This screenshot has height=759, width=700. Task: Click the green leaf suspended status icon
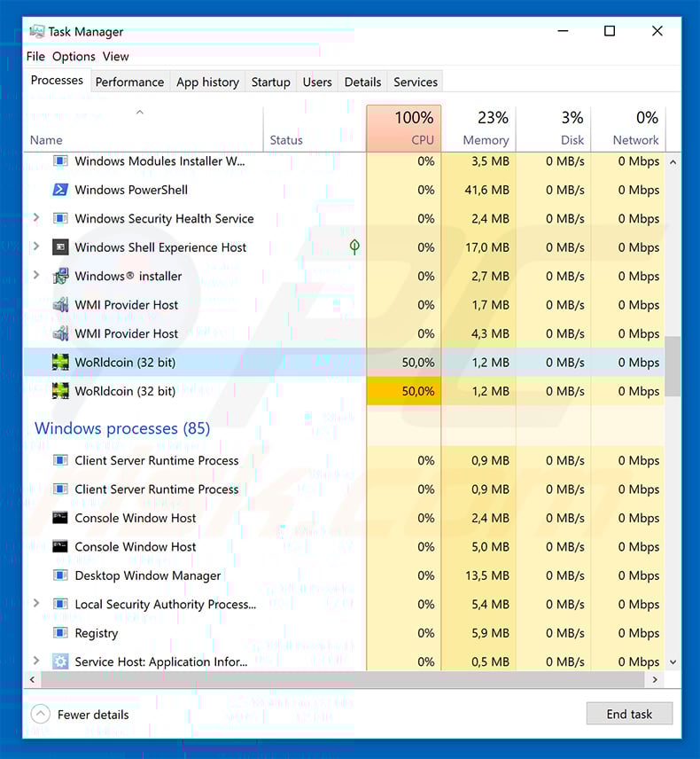354,246
